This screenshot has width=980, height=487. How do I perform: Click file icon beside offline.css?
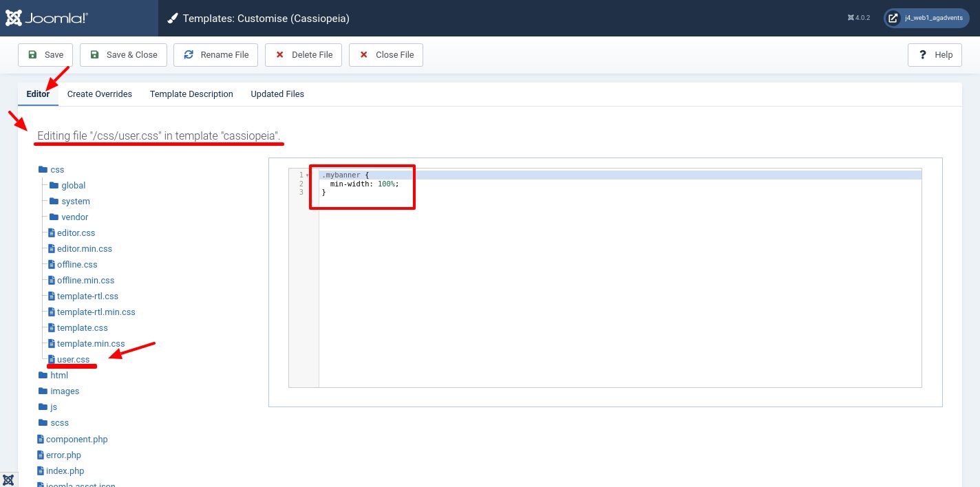click(x=51, y=265)
